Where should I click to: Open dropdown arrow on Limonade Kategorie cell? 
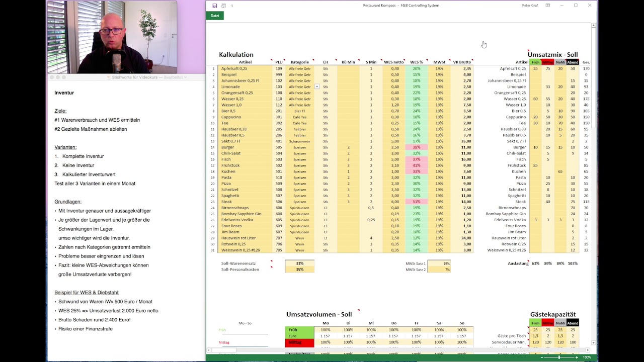[317, 87]
